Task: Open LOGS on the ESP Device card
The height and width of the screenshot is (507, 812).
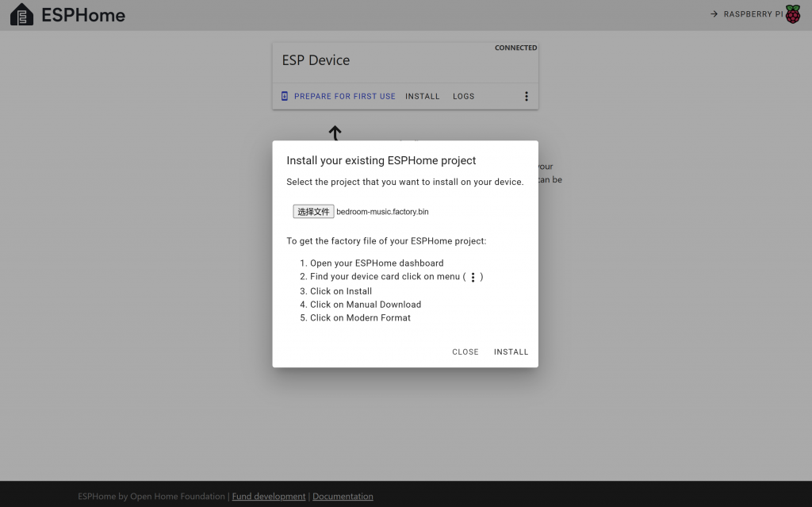Action: 463,96
